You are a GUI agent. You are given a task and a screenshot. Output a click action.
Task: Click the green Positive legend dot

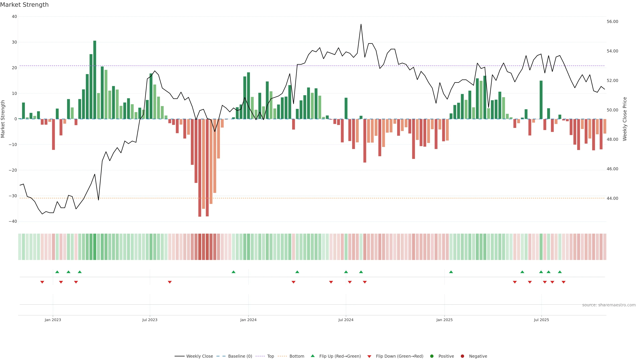click(x=432, y=356)
